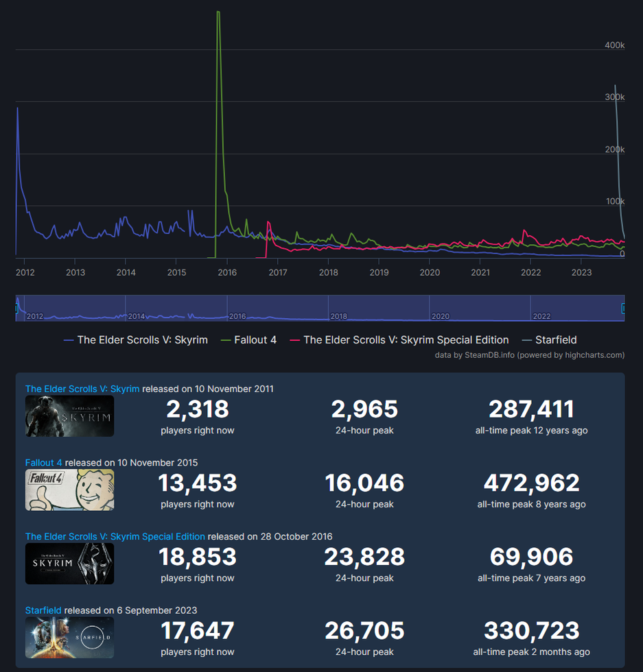Open the Starfield game link

click(43, 610)
